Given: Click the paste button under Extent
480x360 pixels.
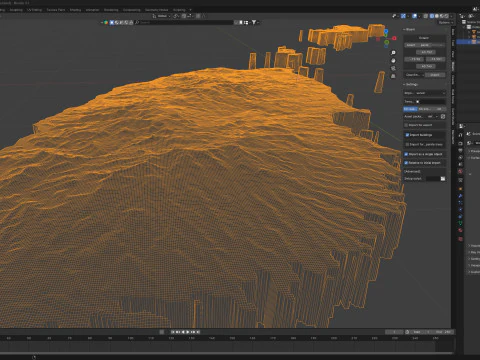Looking at the screenshot, I should tap(424, 45).
